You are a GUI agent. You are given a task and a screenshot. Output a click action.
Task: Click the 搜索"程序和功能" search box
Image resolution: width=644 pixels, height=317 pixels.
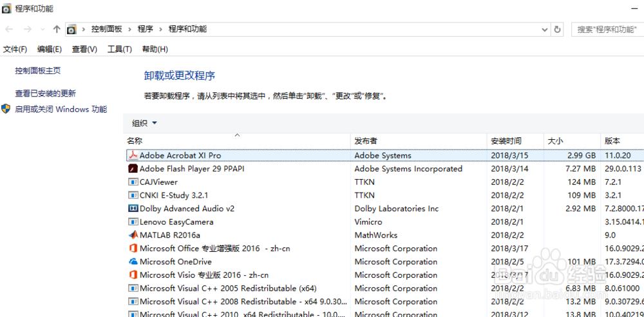pyautogui.click(x=605, y=29)
